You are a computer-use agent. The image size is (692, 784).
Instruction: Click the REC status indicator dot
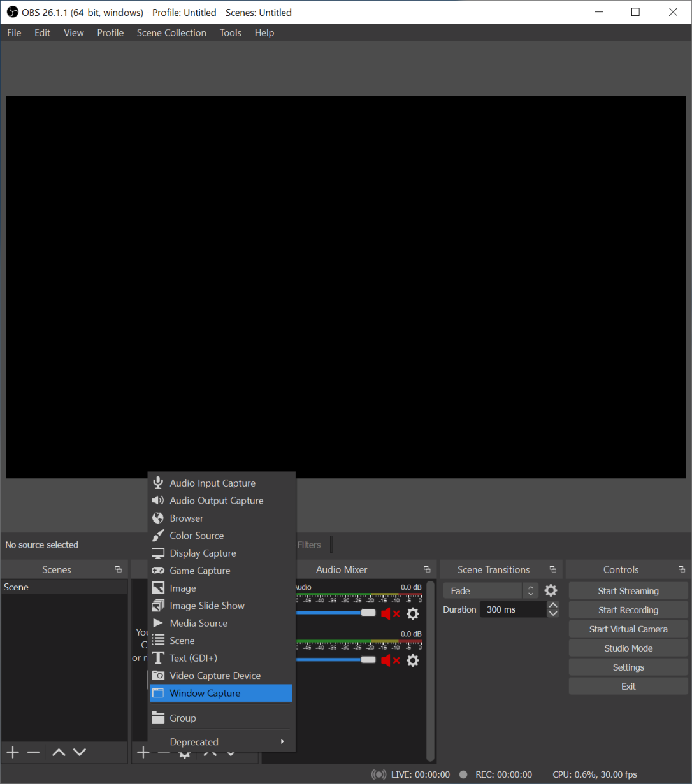[x=463, y=774]
